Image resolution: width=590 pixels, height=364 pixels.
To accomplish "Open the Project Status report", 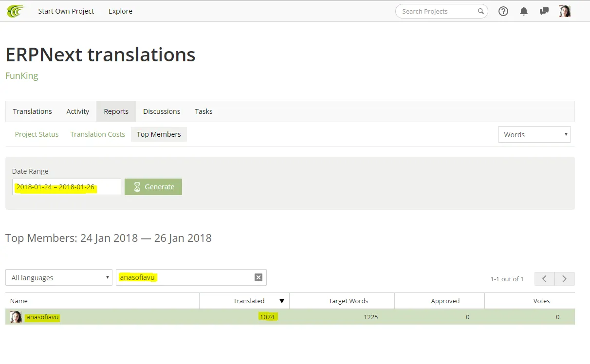I will click(37, 134).
